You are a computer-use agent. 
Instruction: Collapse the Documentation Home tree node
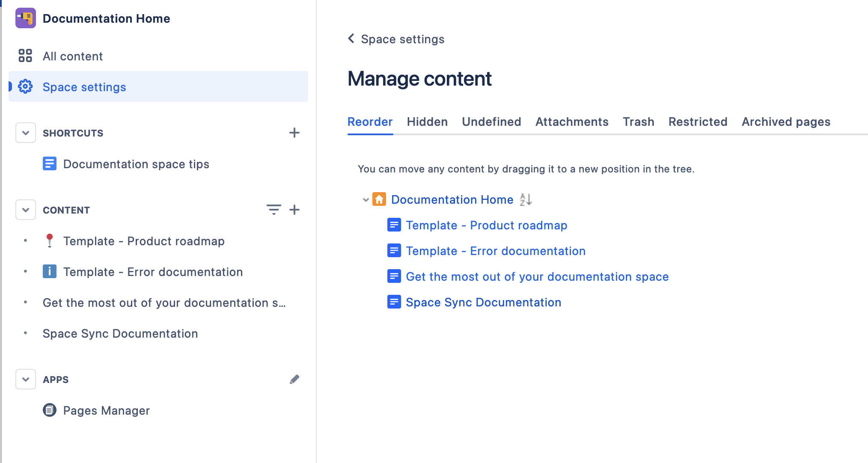pyautogui.click(x=365, y=199)
